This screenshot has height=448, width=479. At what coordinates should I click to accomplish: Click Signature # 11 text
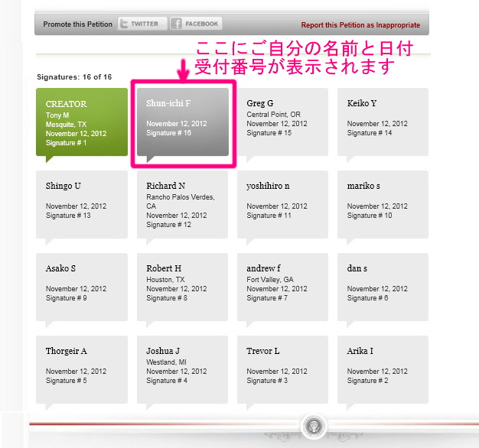click(269, 216)
